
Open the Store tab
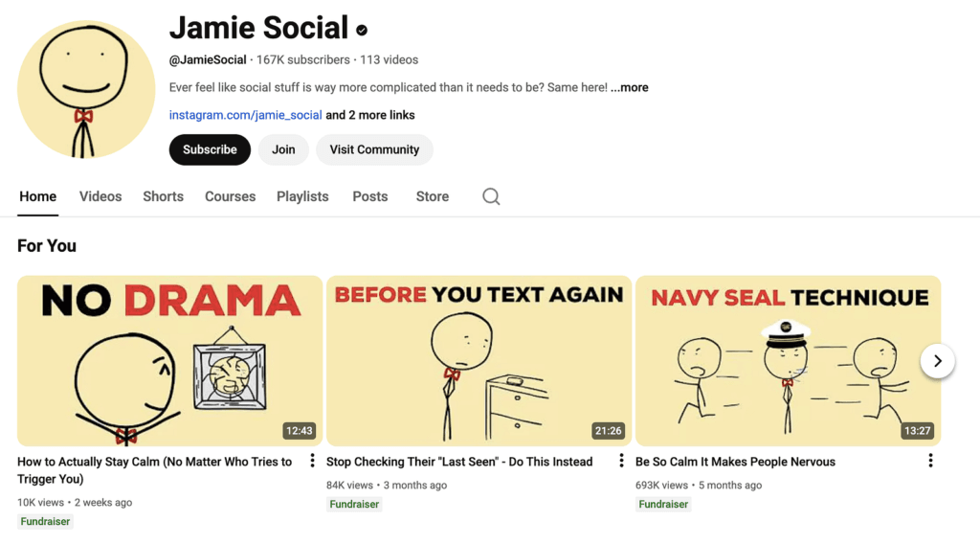tap(433, 196)
